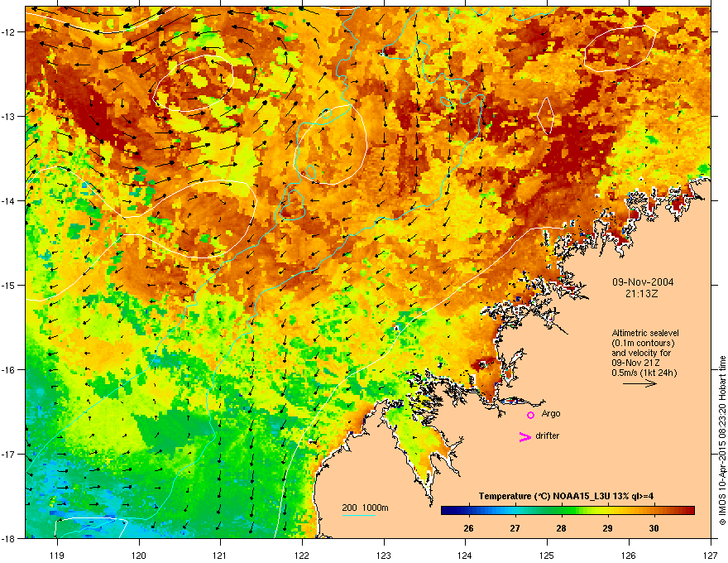Viewport: 728px width, 563px height.
Task: Click the 'drifter' legend label
Action: pos(548,435)
